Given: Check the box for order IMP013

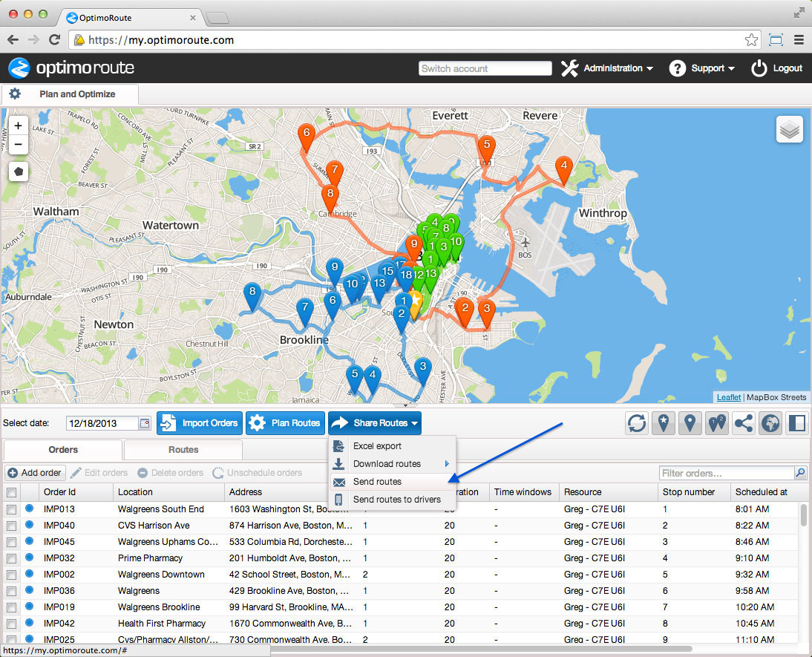Looking at the screenshot, I should [x=11, y=509].
